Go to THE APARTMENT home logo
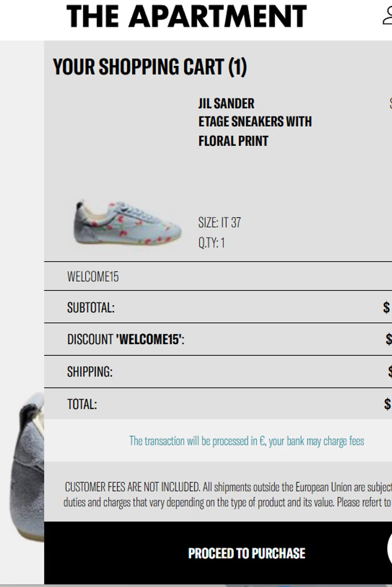This screenshot has width=392, height=587. [187, 16]
